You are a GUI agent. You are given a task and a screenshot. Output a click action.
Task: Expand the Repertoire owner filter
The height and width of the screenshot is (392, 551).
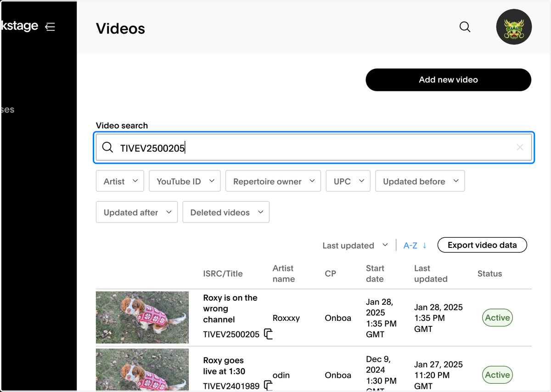point(273,181)
